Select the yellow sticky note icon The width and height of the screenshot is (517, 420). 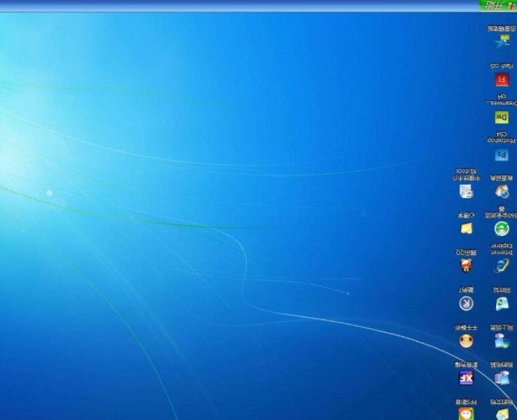466,229
